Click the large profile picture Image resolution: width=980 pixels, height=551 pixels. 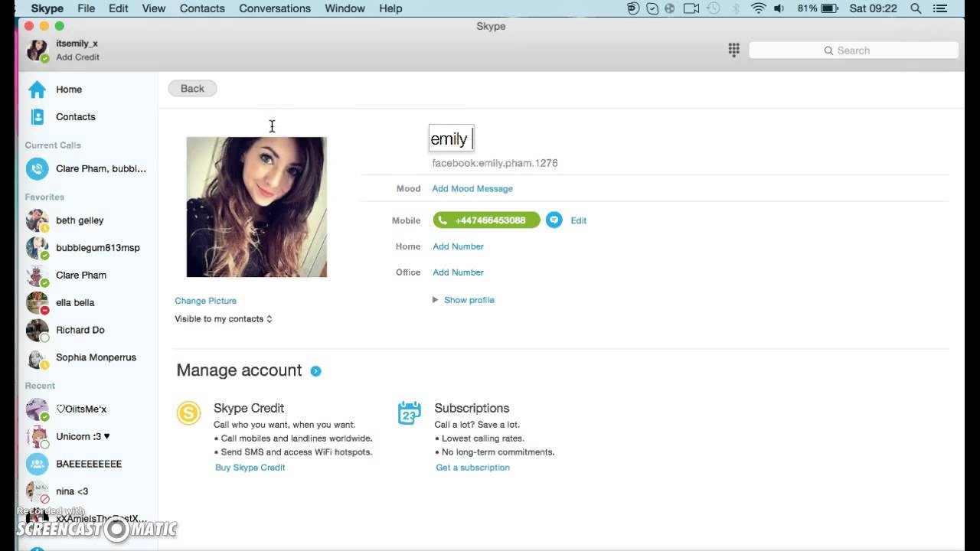(x=256, y=207)
